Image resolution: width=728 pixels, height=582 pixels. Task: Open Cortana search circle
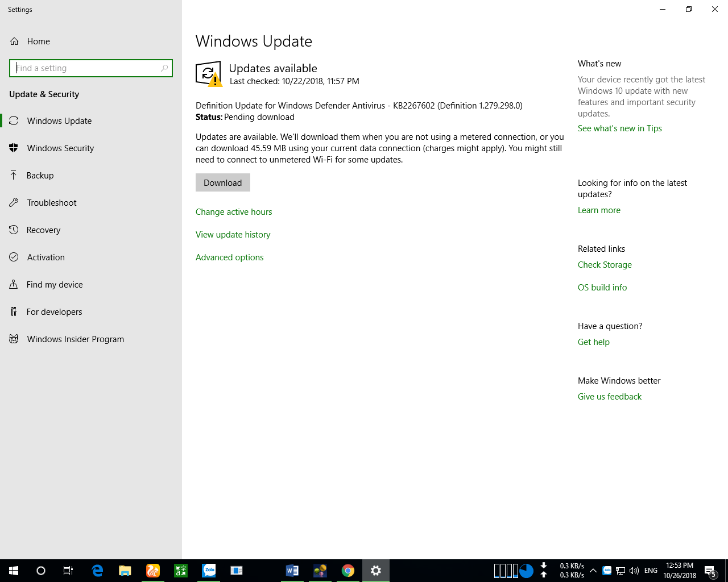coord(41,571)
